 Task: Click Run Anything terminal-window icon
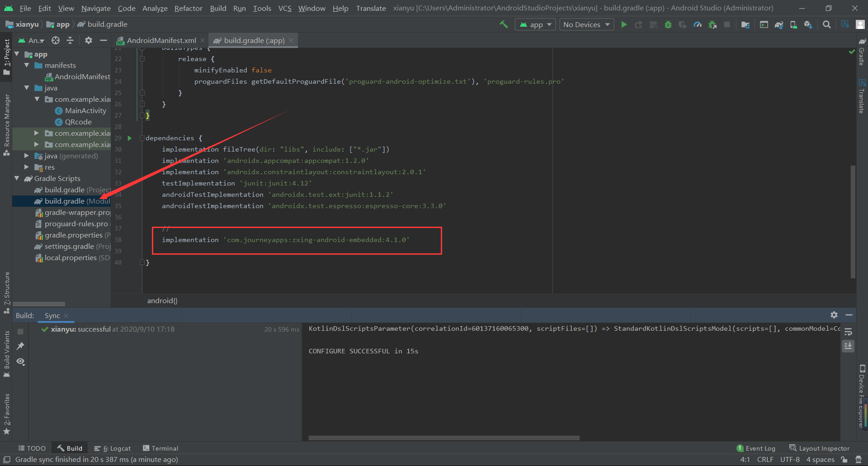point(764,24)
